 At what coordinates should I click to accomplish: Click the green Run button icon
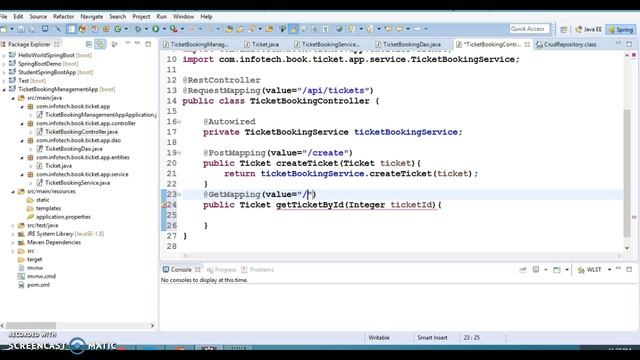click(156, 29)
